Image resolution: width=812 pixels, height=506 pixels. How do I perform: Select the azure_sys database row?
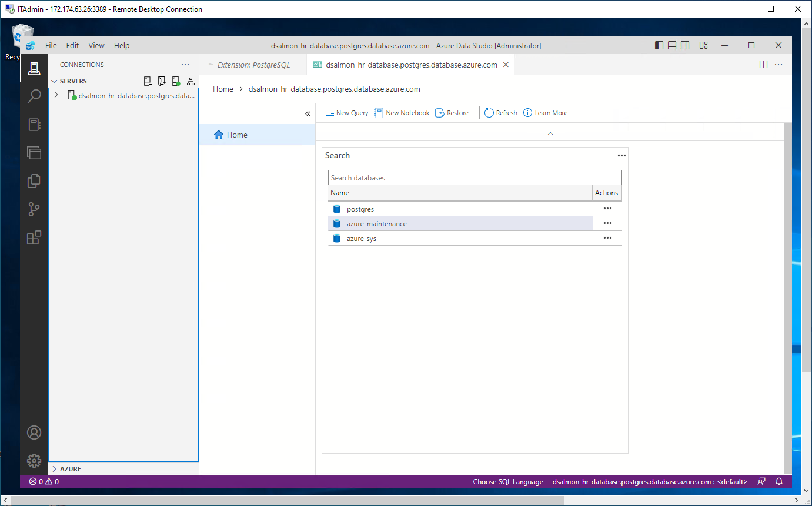click(x=474, y=238)
